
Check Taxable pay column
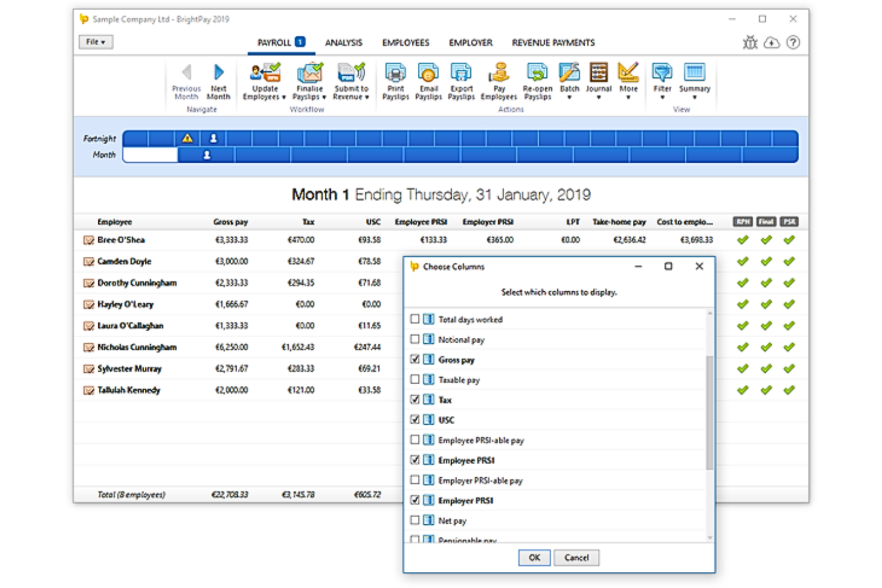(x=415, y=379)
